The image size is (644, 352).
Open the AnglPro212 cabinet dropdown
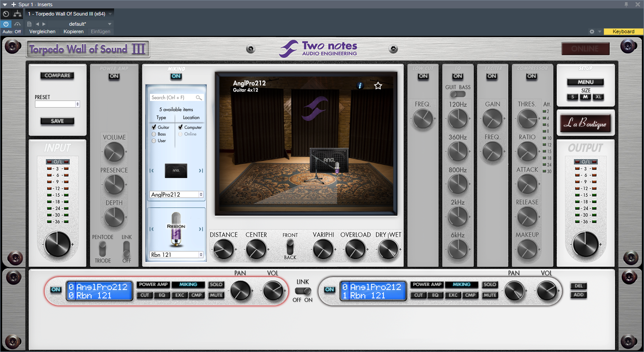pos(176,194)
